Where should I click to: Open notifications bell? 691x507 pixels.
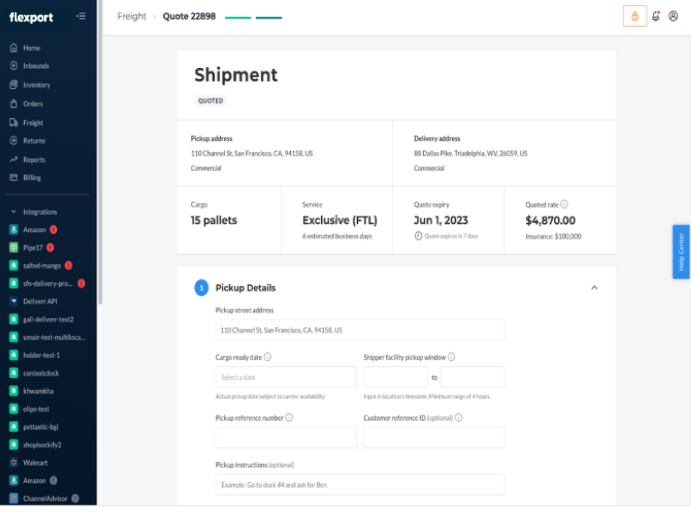[x=656, y=16]
